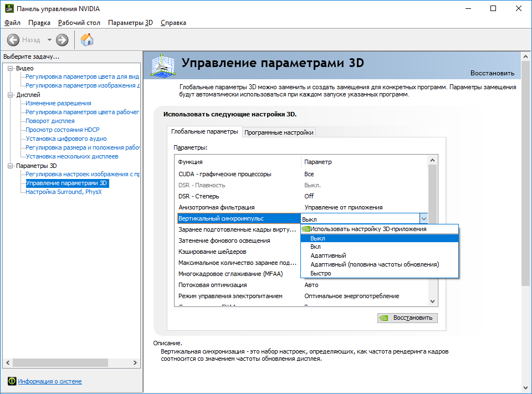
Task: Choose Вкл in the dropdown list
Action: [x=380, y=247]
